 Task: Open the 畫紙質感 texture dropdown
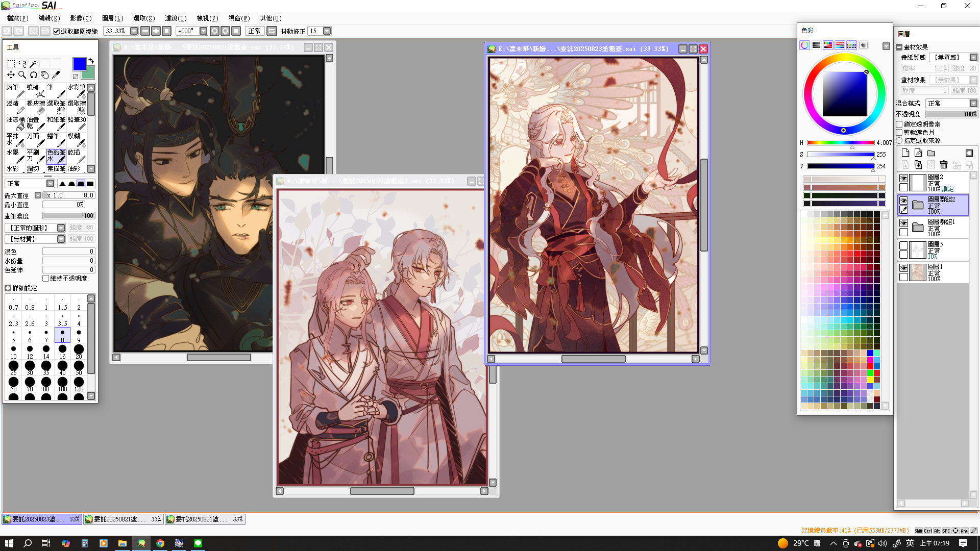coord(973,58)
